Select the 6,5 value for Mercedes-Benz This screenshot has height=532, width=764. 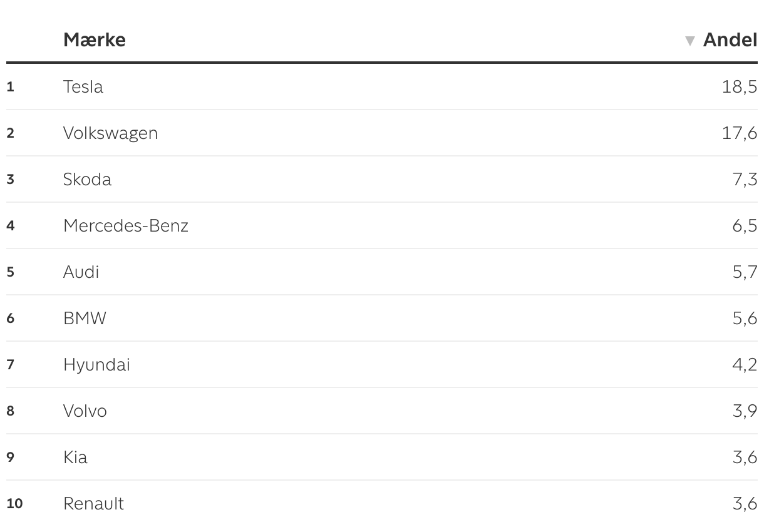[745, 226]
